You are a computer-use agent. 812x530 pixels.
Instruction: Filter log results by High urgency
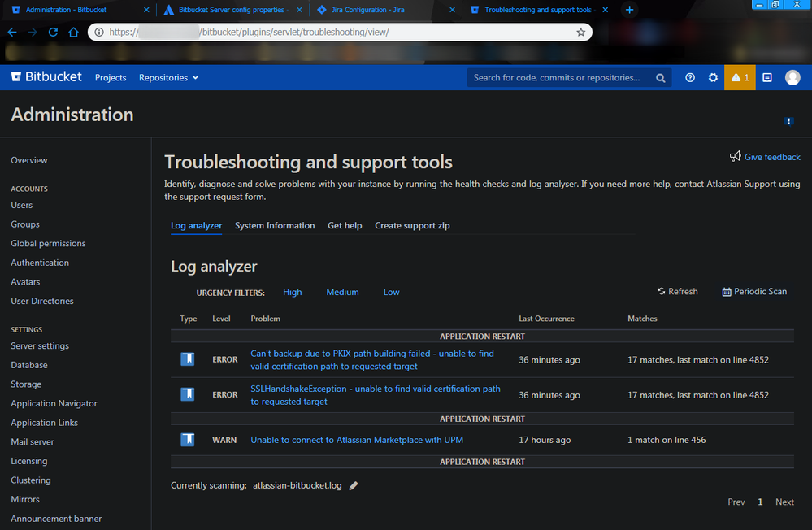292,293
